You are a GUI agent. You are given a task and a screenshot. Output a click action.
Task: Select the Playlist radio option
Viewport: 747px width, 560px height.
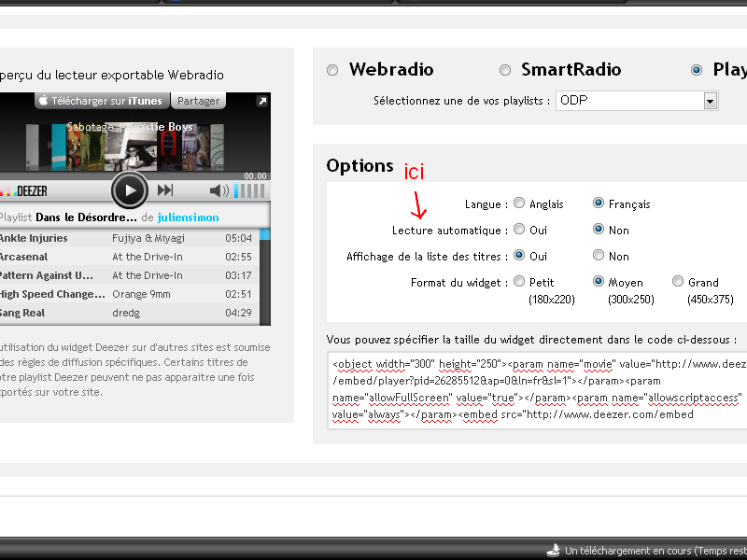pos(697,71)
